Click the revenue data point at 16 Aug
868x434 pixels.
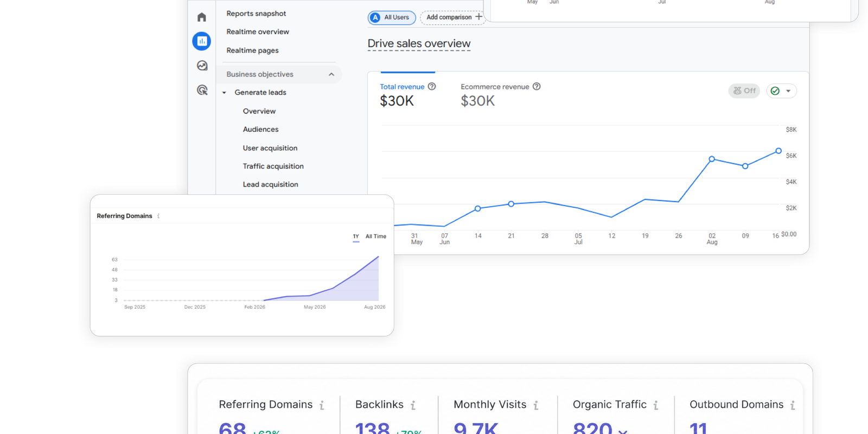[778, 151]
